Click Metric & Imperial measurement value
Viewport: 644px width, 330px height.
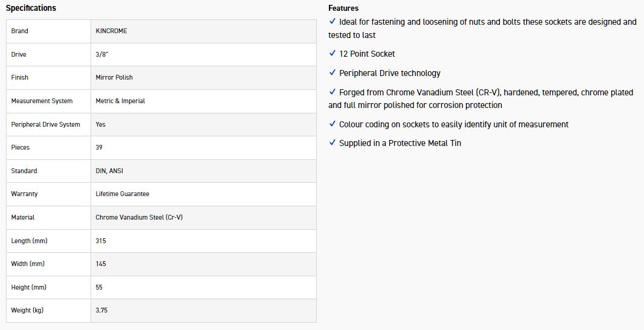point(120,101)
